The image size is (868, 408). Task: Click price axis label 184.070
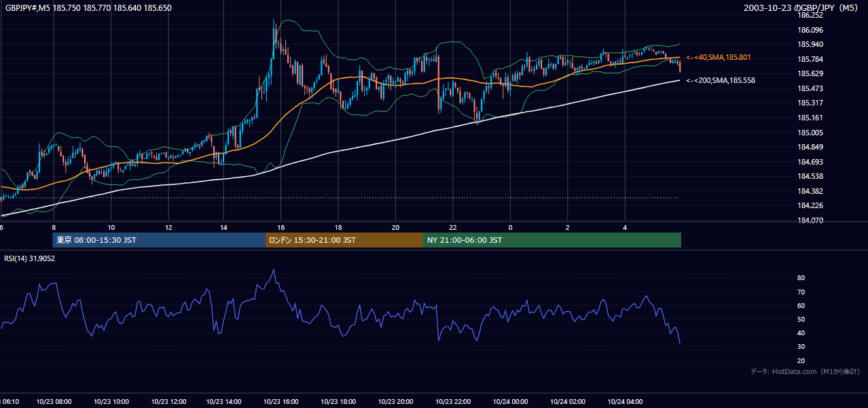810,220
